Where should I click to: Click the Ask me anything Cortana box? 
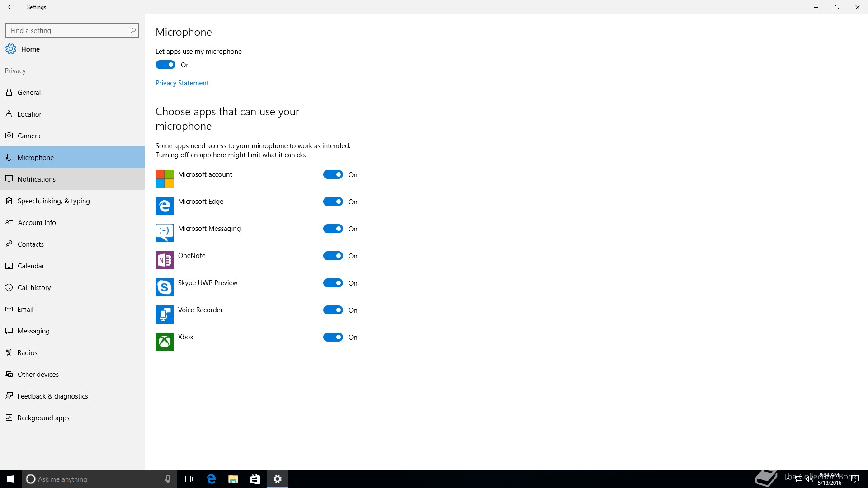coord(99,479)
